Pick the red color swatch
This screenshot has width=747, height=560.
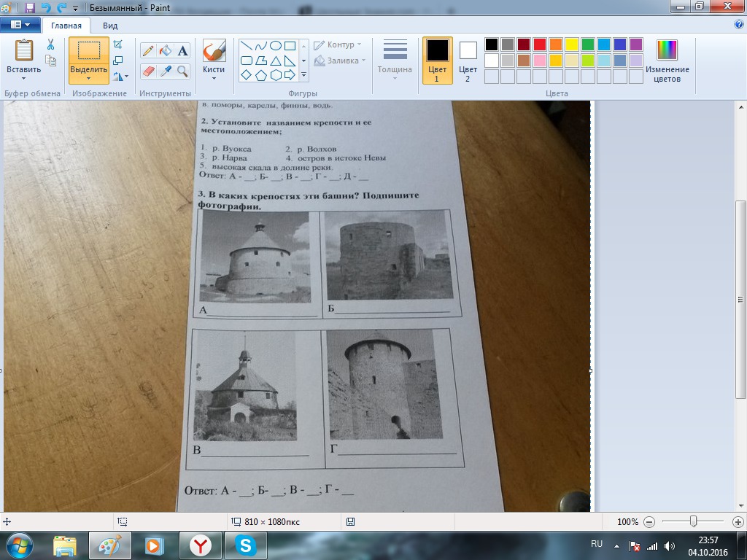(540, 44)
